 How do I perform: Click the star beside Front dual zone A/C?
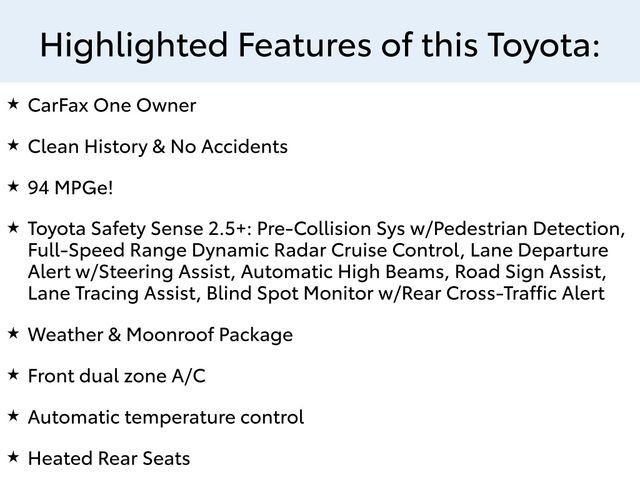click(x=13, y=375)
